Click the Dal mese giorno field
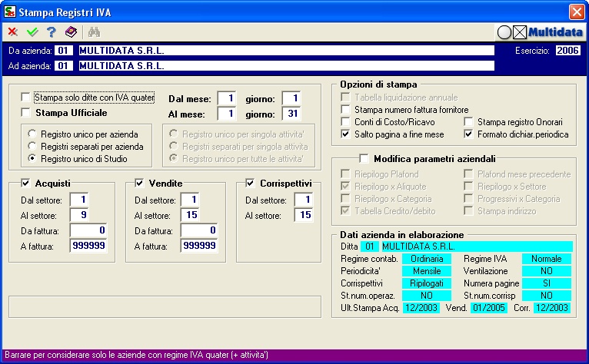 [x=292, y=98]
